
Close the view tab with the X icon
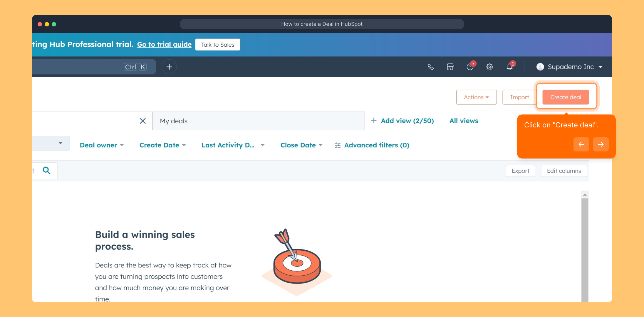[x=143, y=121]
